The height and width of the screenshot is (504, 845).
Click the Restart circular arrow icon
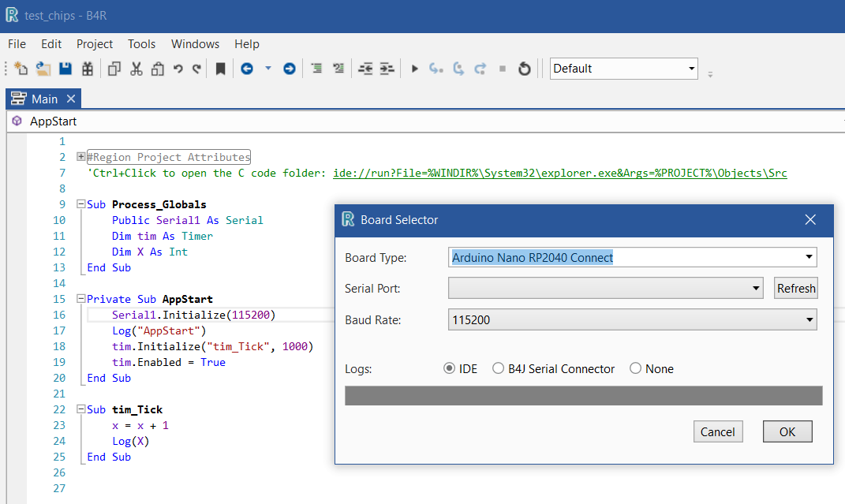click(x=524, y=69)
